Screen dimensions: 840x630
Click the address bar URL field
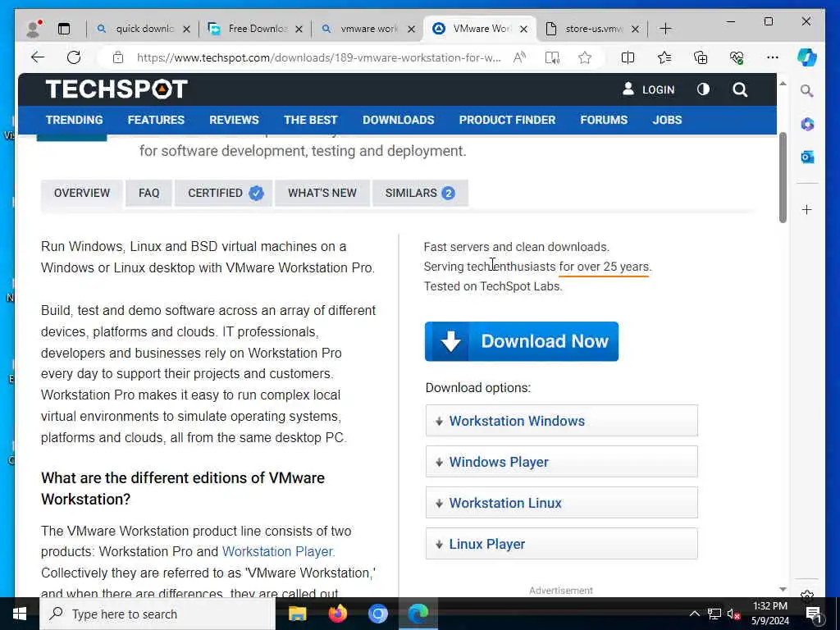click(x=319, y=57)
